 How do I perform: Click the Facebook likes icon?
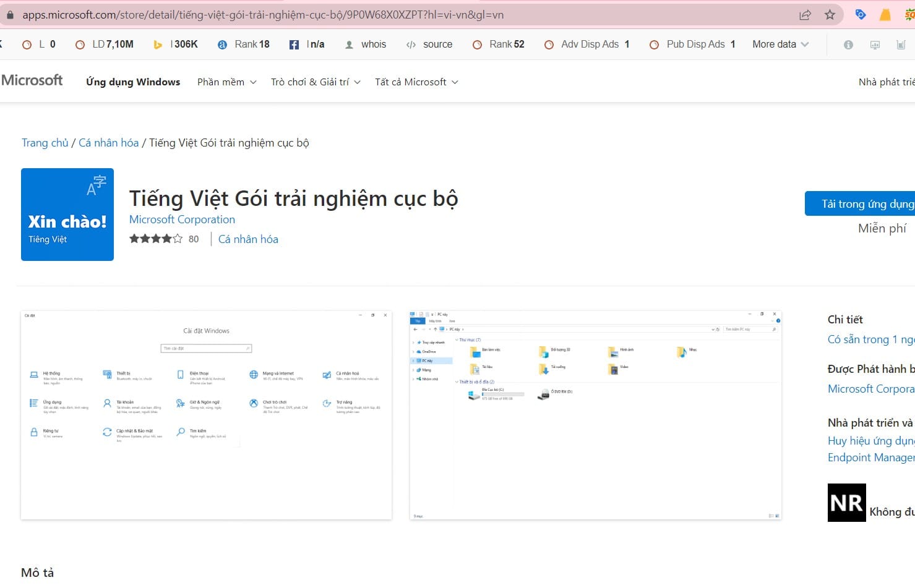[x=294, y=45]
